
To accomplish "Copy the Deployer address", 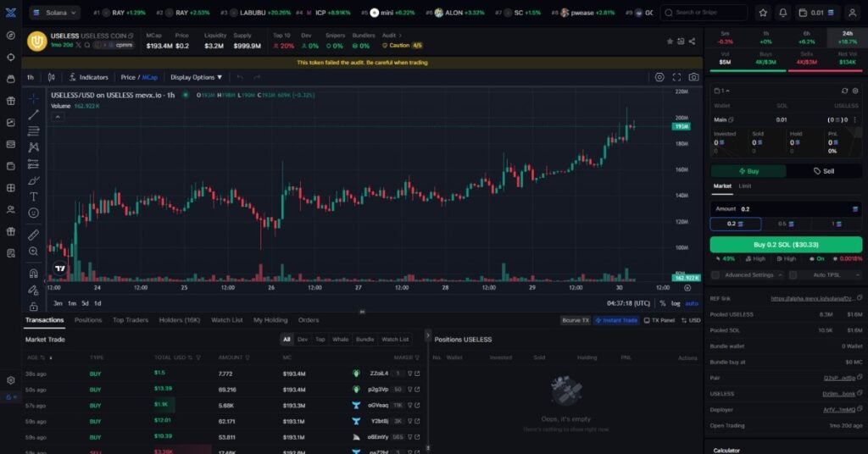I will point(860,409).
